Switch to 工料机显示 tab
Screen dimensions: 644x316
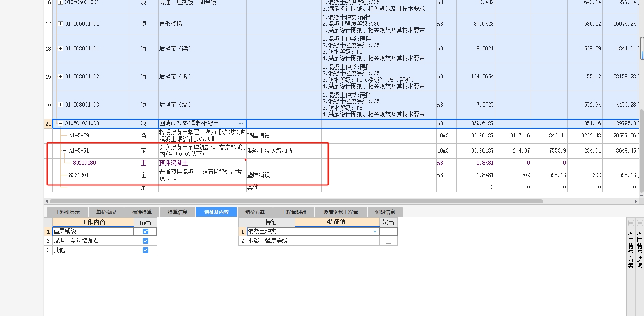tap(68, 212)
